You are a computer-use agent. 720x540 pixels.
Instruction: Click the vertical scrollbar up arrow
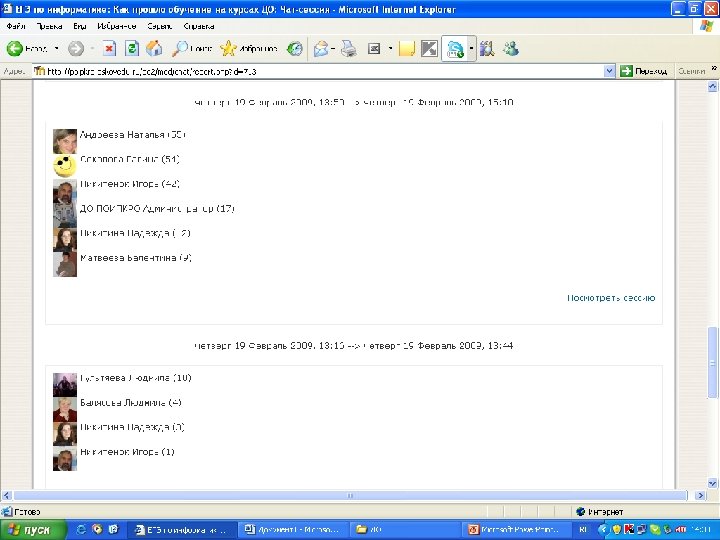[x=712, y=86]
